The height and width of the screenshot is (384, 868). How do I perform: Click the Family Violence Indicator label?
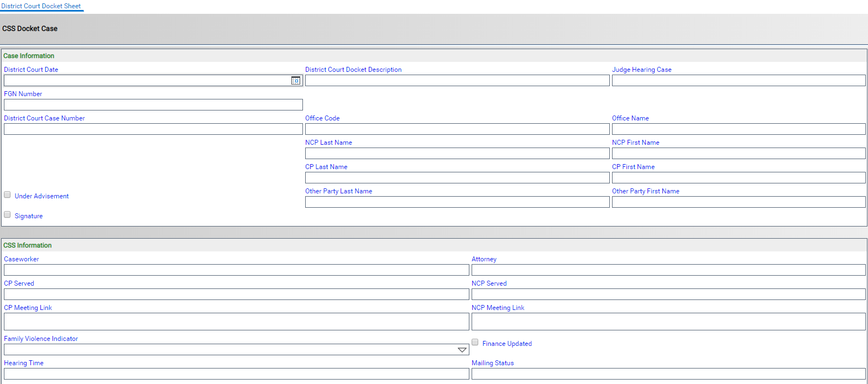pos(41,339)
